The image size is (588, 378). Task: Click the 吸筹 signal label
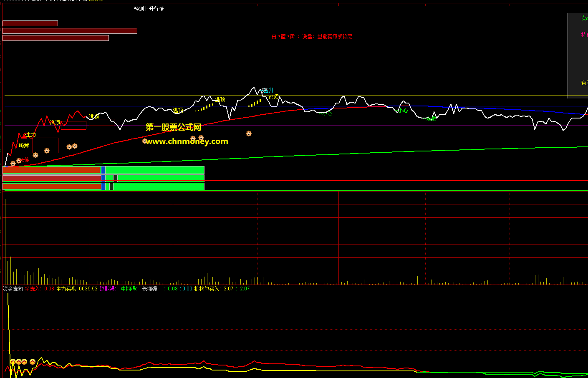(x=24, y=146)
